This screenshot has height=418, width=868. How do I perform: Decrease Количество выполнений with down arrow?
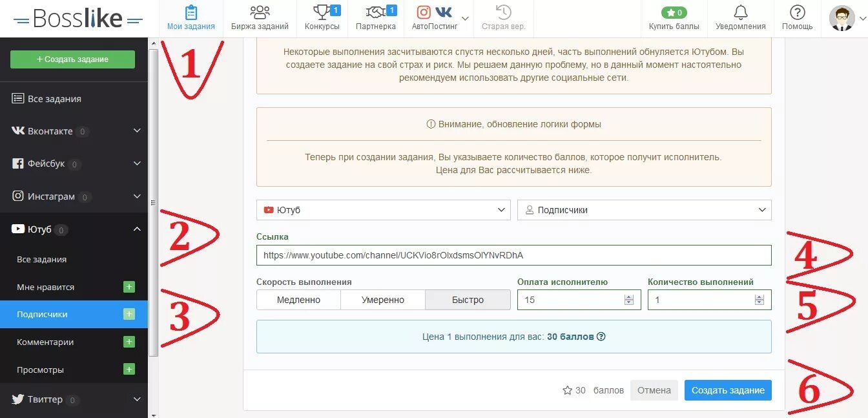pyautogui.click(x=759, y=302)
